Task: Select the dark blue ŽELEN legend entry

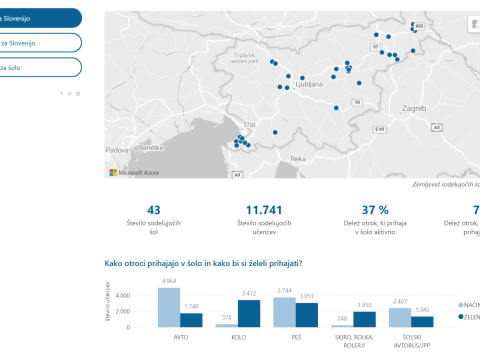Action: 469,317
